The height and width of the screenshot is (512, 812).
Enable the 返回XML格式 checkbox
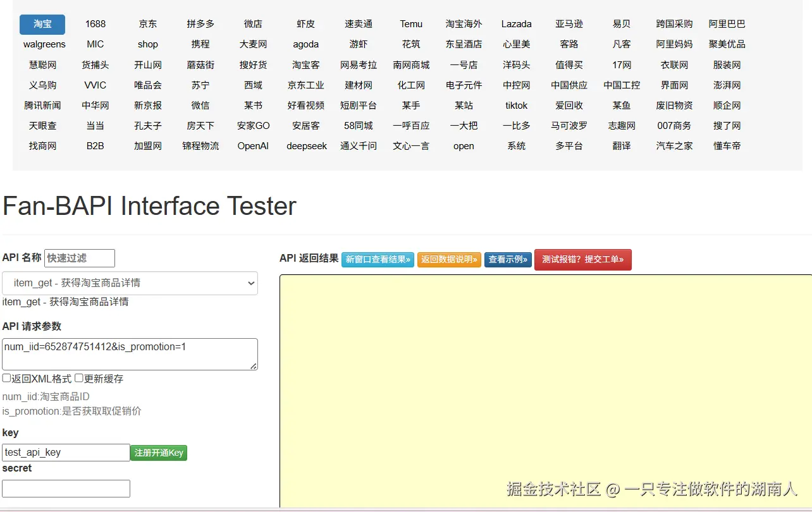6,378
